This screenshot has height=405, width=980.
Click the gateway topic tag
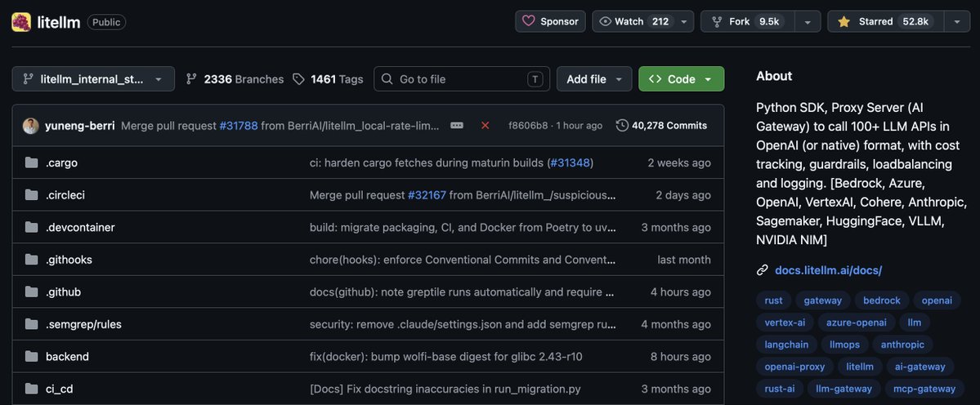(x=822, y=300)
